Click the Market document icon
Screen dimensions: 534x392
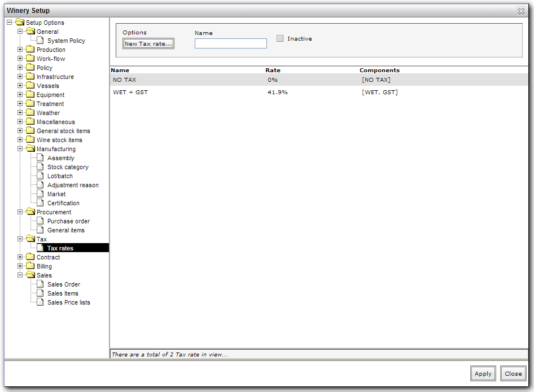click(x=40, y=193)
